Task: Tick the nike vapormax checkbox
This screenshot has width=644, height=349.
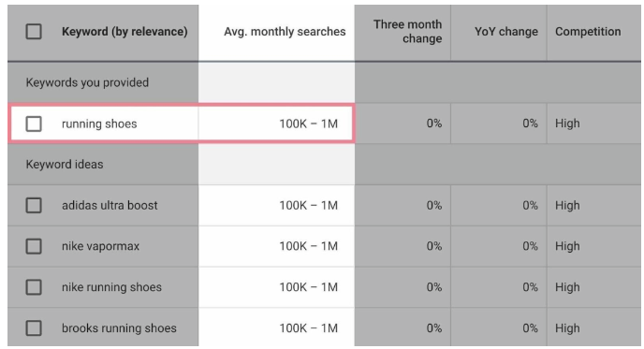Action: (x=34, y=246)
